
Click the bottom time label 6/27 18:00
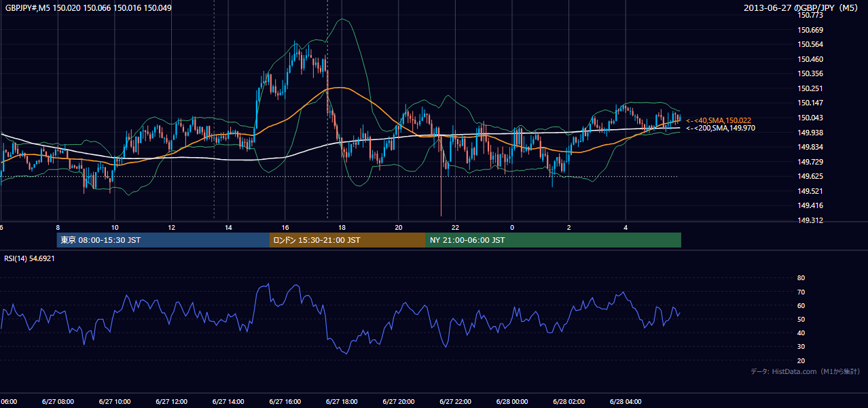pyautogui.click(x=342, y=402)
